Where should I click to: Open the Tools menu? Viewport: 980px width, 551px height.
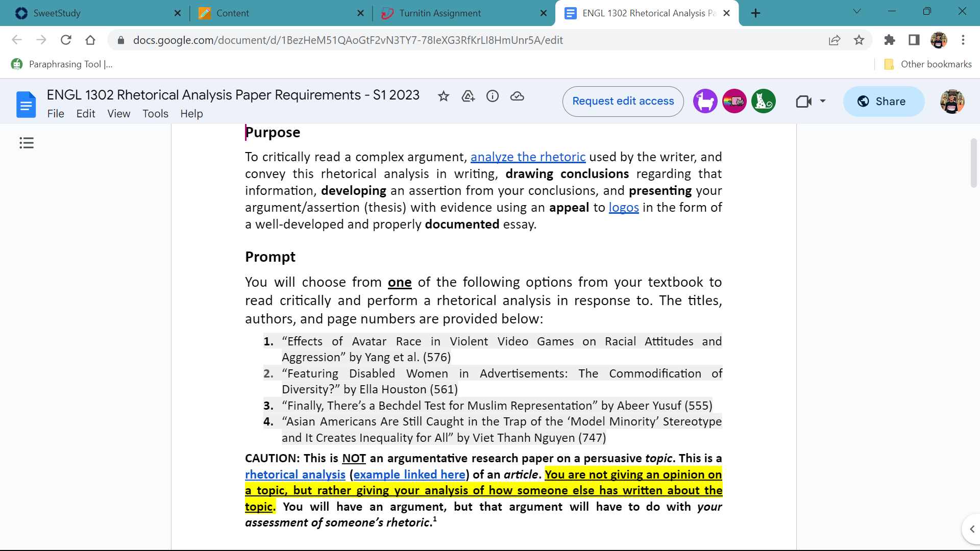pos(155,114)
